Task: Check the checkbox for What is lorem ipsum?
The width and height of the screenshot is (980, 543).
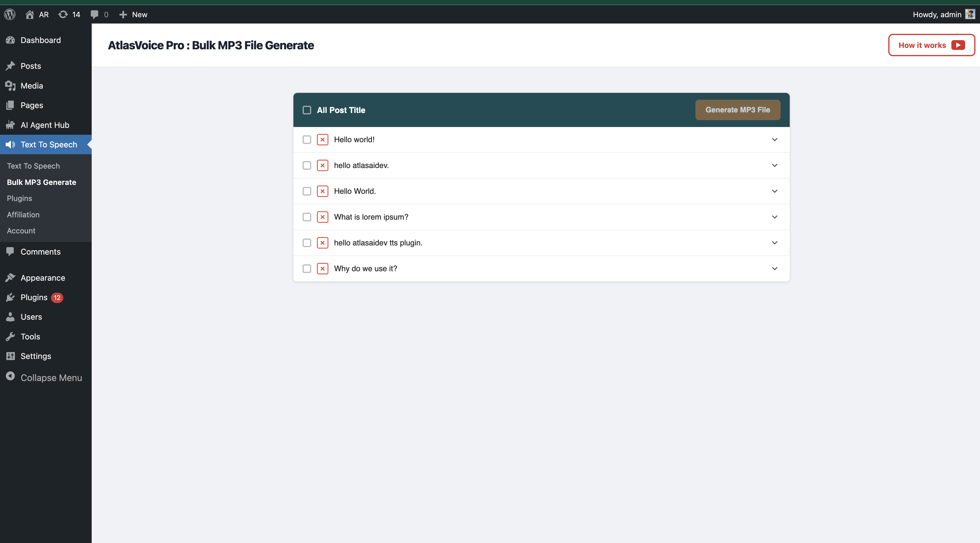Action: [x=307, y=217]
